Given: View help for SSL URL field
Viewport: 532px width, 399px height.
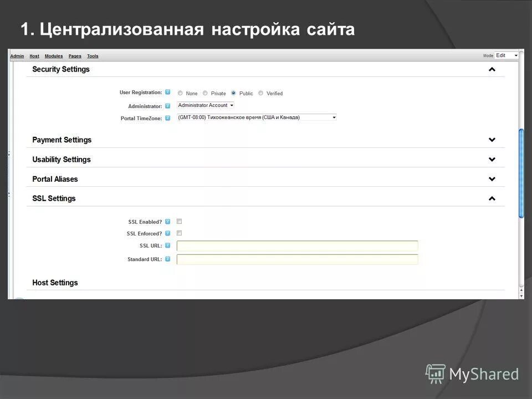Looking at the screenshot, I should coord(167,245).
